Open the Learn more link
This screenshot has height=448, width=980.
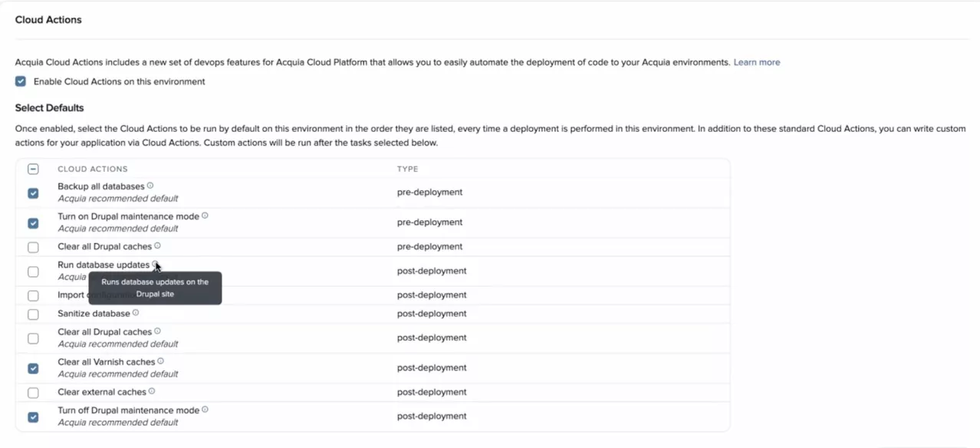pyautogui.click(x=756, y=62)
